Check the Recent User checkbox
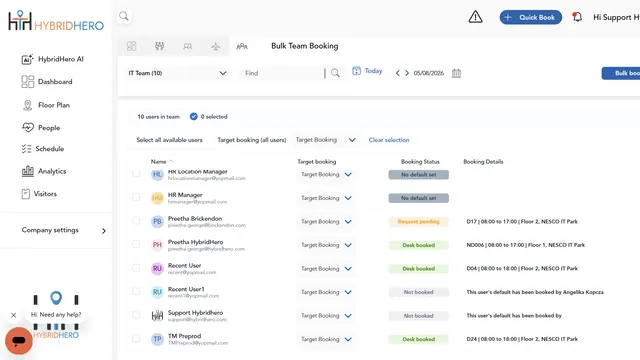640x360 pixels. (136, 268)
